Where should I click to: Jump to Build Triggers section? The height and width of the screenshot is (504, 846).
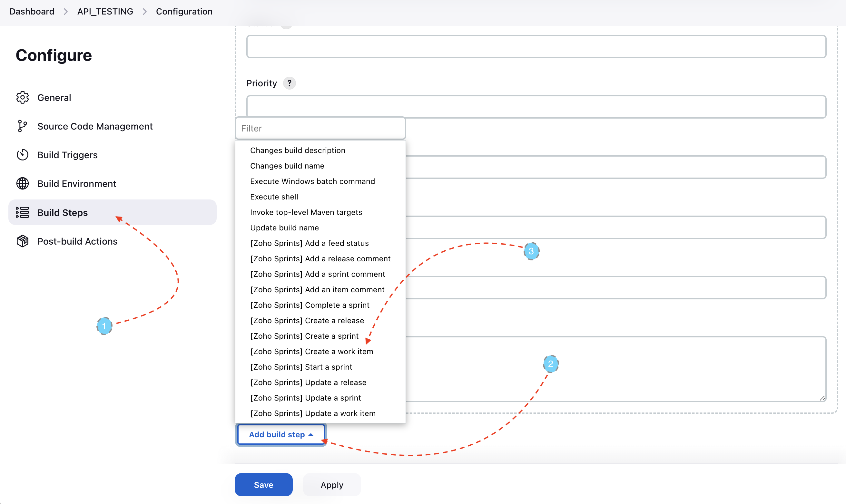click(113, 155)
